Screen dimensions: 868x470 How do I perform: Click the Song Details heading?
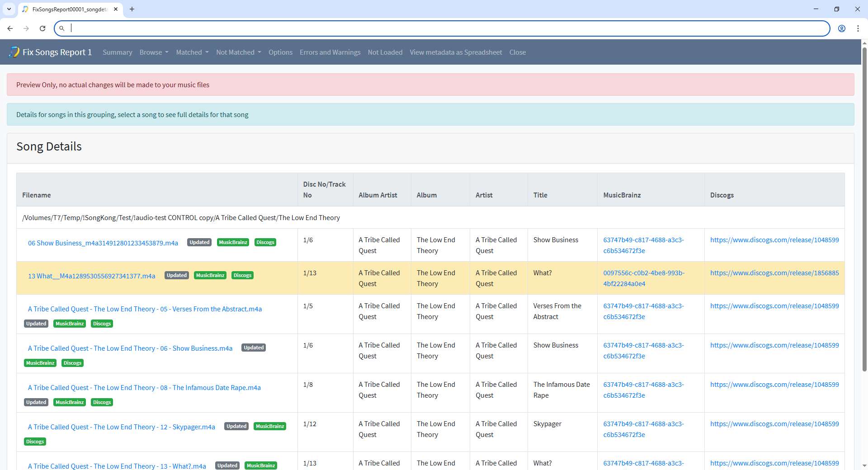pos(49,146)
